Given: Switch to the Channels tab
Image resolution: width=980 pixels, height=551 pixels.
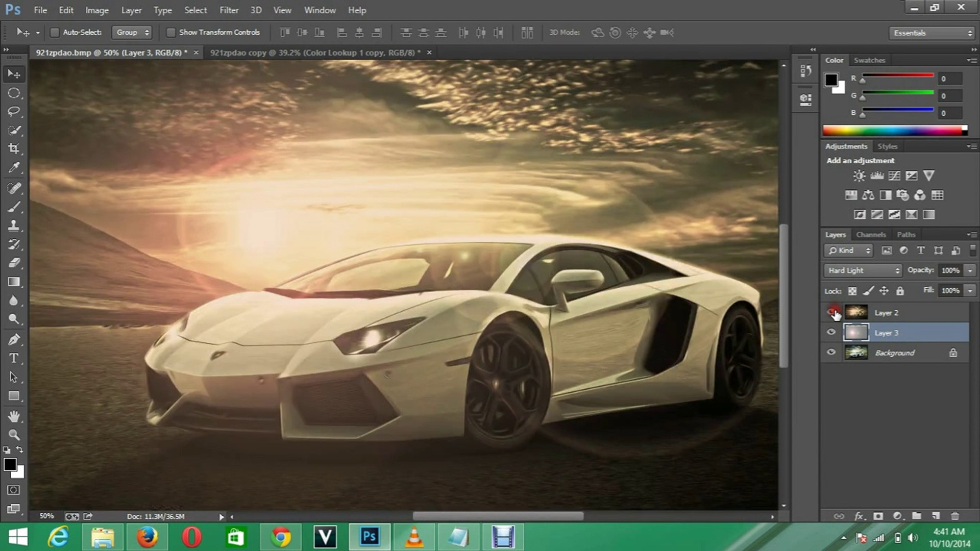Looking at the screenshot, I should tap(871, 235).
